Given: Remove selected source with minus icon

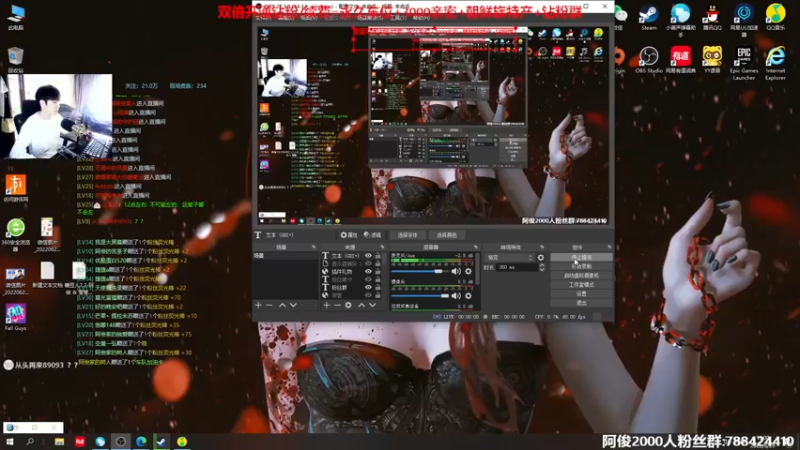Looking at the screenshot, I should coord(337,305).
